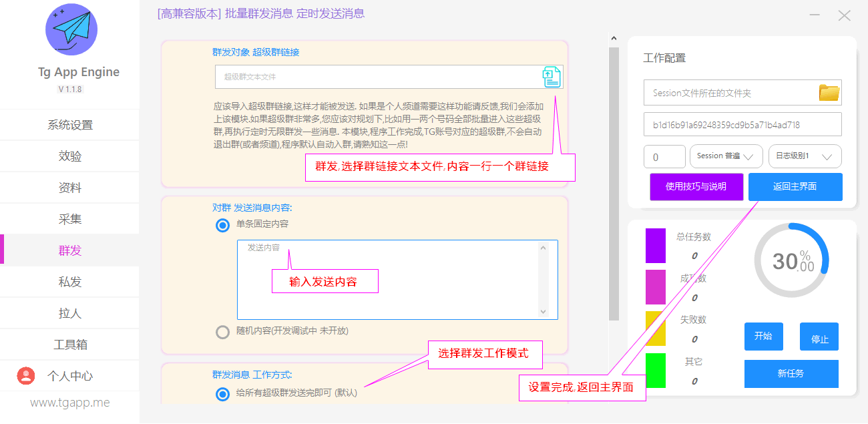
Task: Click scroll up arrow in message box
Action: pos(543,248)
